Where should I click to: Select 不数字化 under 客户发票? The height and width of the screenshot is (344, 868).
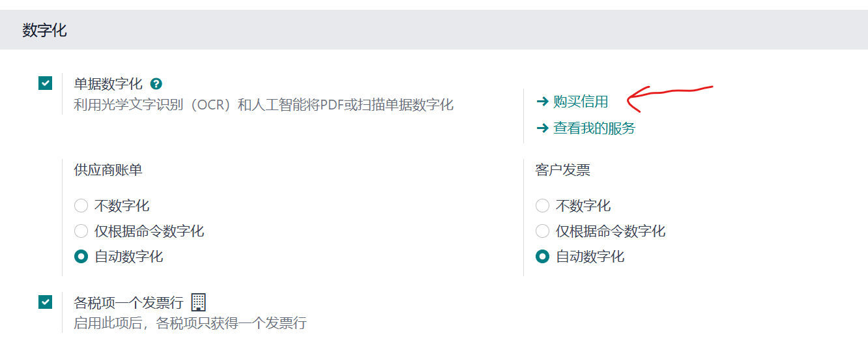[x=542, y=206]
